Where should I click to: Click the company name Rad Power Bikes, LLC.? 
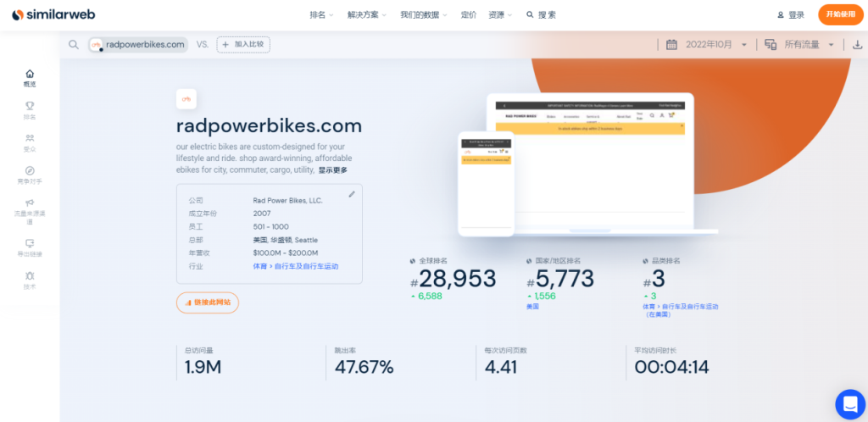pos(288,200)
